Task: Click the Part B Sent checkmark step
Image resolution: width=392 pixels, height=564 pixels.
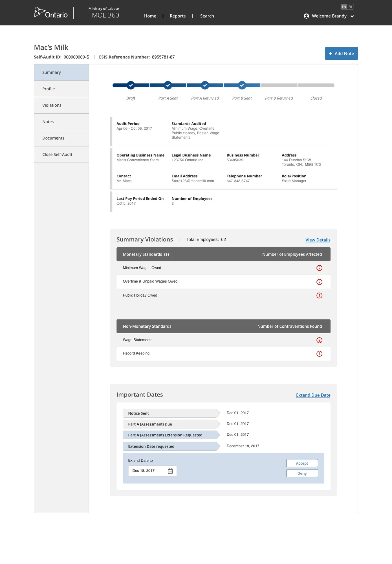Action: (x=242, y=85)
